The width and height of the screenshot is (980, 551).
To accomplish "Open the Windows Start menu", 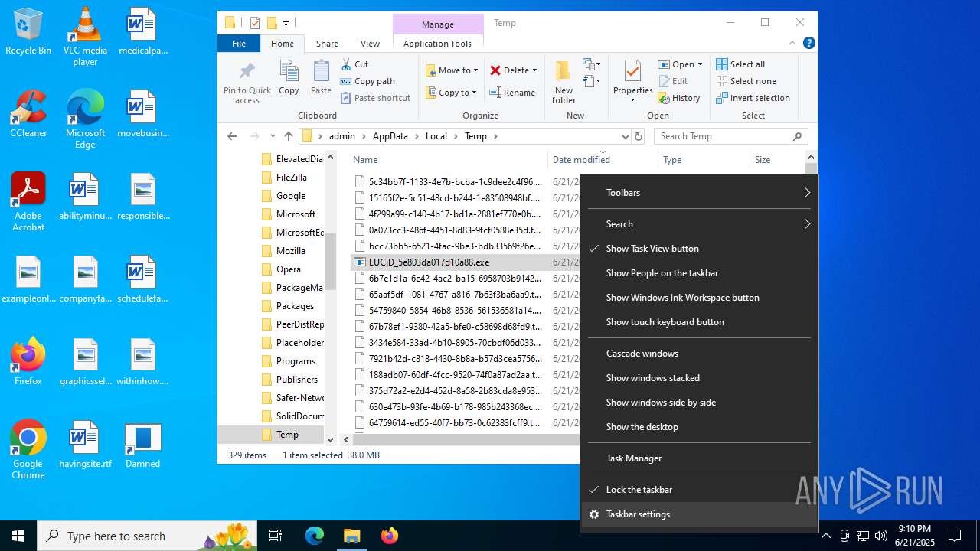I will click(18, 536).
